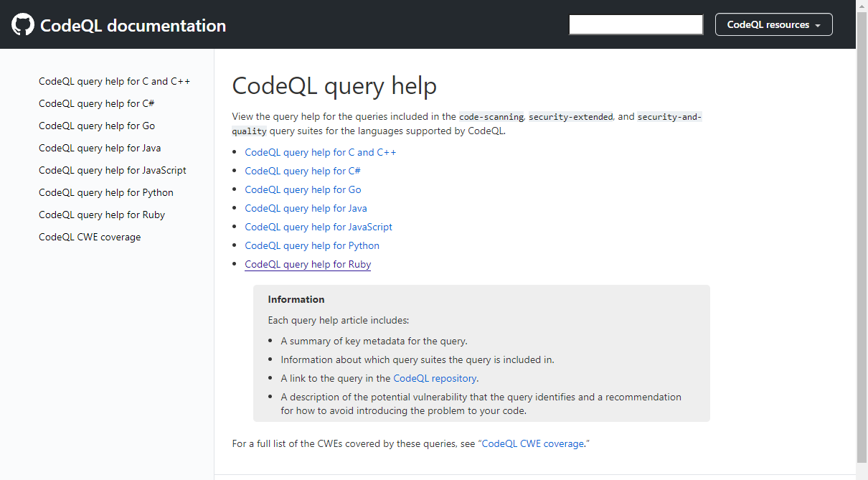Follow the underlined Ruby link in main list
This screenshot has height=480, width=868.
point(308,264)
